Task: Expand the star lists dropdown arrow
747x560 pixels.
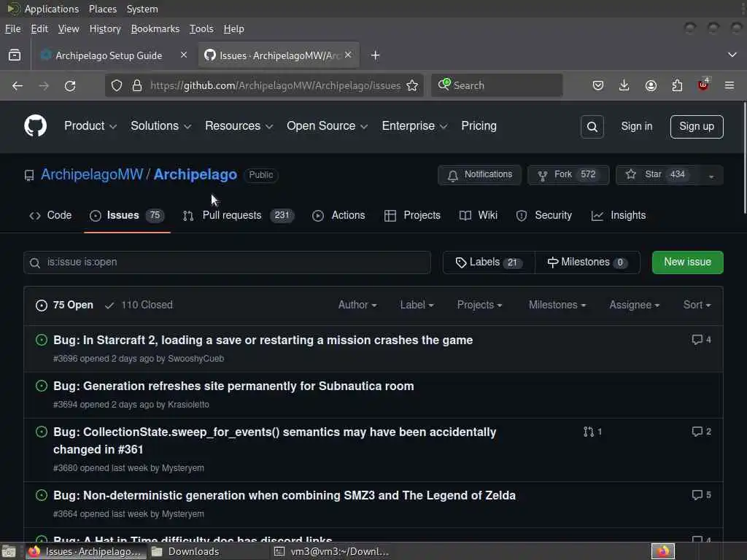Action: click(x=711, y=176)
